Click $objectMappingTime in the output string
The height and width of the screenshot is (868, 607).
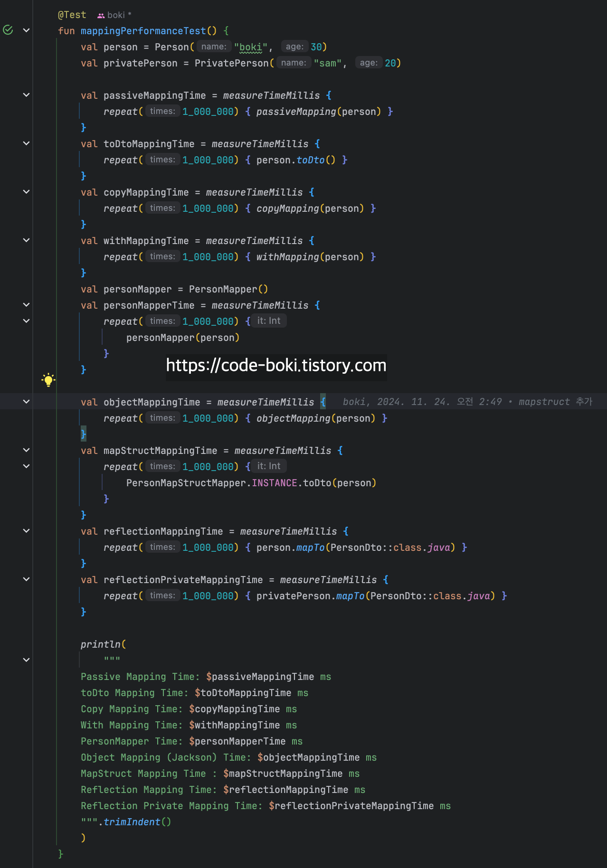coord(309,757)
